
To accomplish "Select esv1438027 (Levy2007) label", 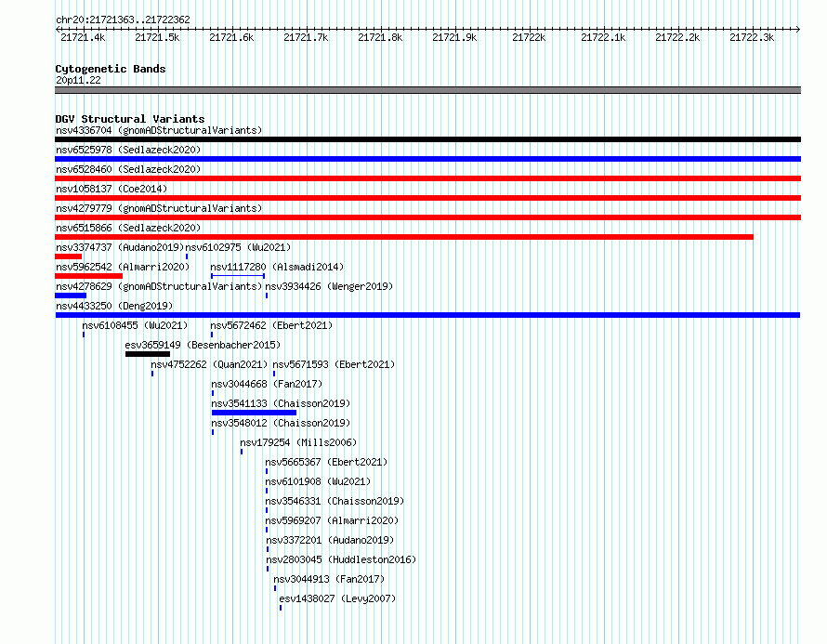I will coord(337,598).
